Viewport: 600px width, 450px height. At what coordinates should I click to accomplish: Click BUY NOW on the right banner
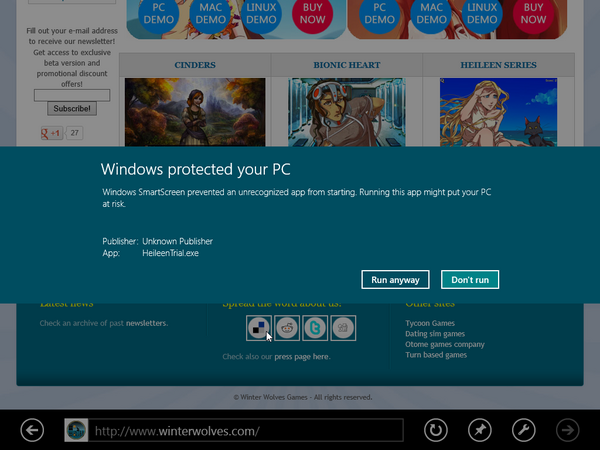point(533,13)
